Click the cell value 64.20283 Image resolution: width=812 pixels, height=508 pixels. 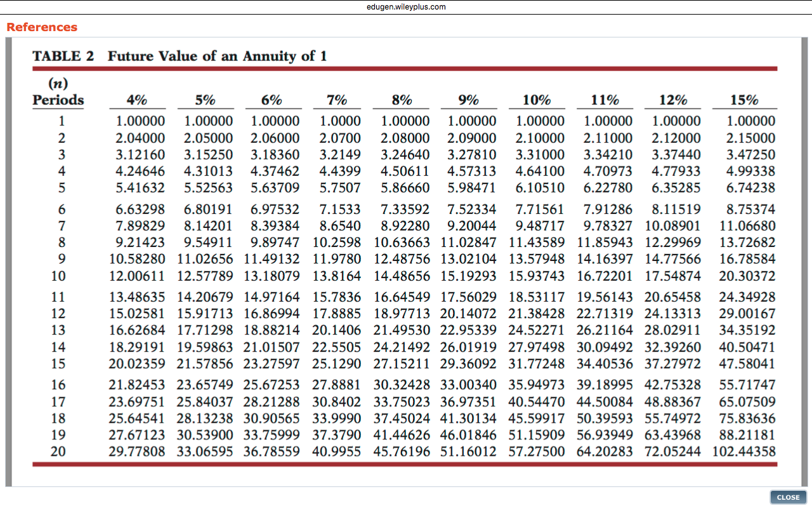pyautogui.click(x=605, y=452)
